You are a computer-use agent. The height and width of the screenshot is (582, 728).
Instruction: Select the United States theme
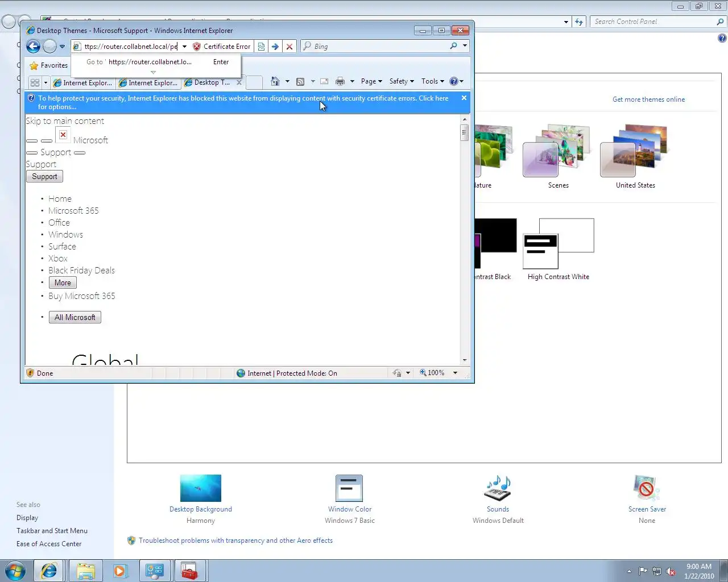click(635, 157)
